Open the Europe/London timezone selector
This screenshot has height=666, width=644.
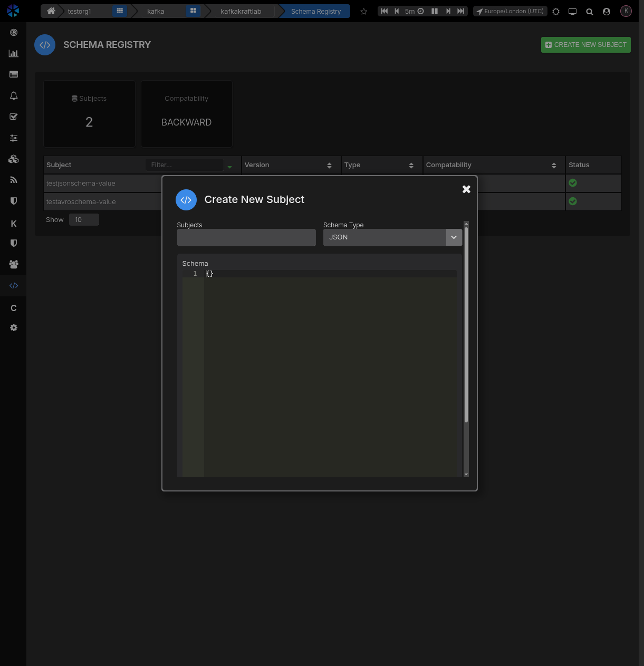[510, 11]
